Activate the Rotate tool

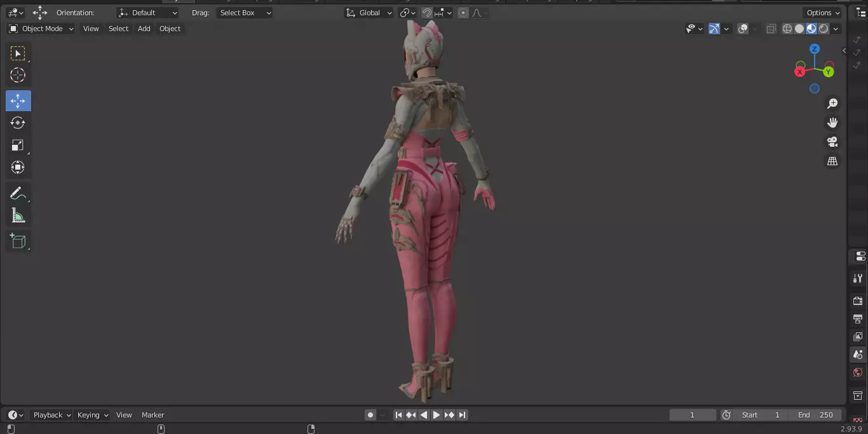click(18, 123)
